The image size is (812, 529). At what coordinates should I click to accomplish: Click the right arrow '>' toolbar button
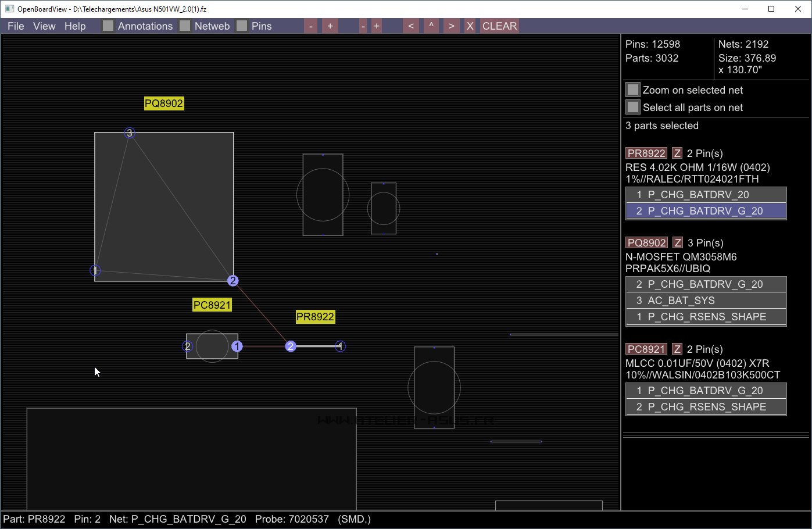[x=451, y=26]
